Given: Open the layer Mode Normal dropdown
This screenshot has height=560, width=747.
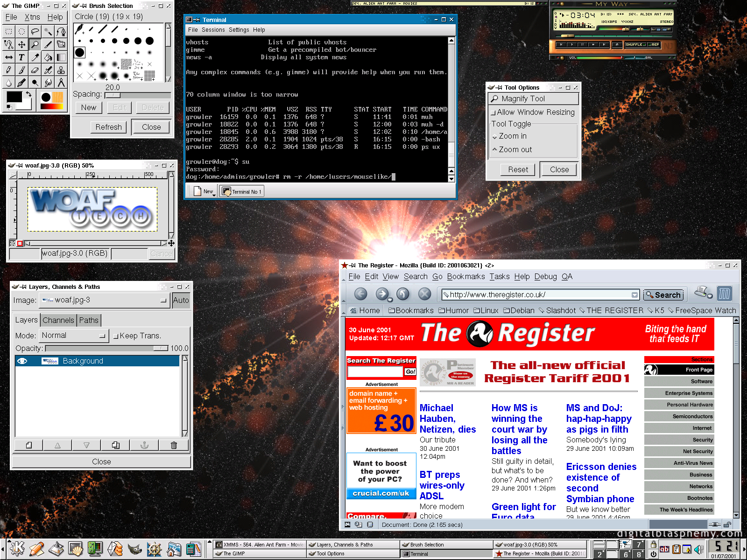Looking at the screenshot, I should click(74, 336).
